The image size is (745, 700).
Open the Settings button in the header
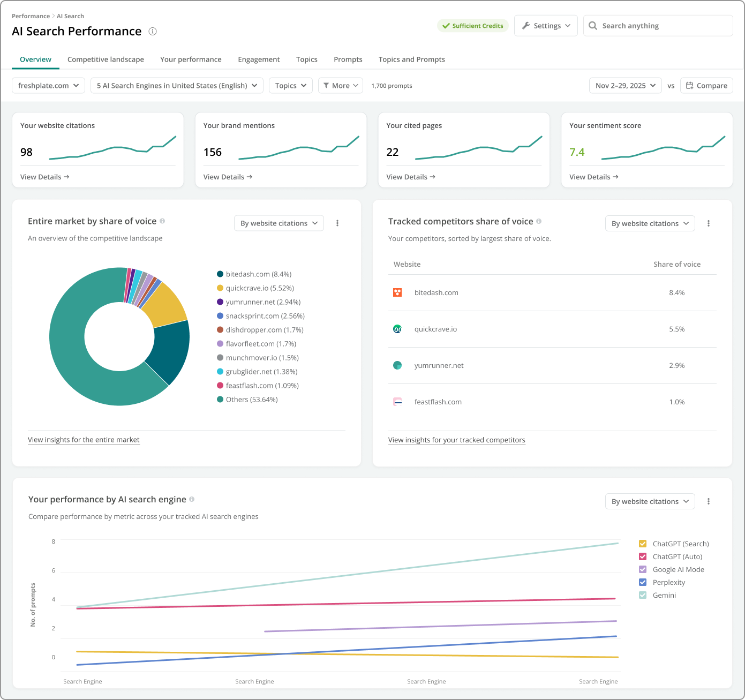coord(546,26)
